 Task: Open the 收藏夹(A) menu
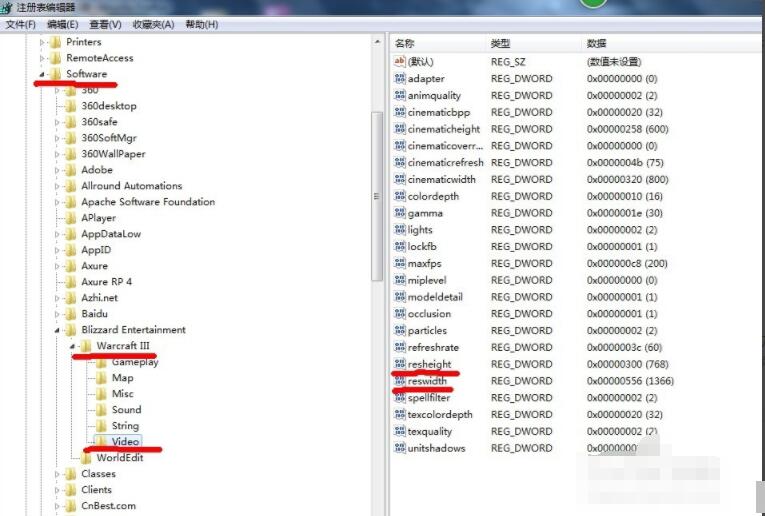pyautogui.click(x=153, y=24)
